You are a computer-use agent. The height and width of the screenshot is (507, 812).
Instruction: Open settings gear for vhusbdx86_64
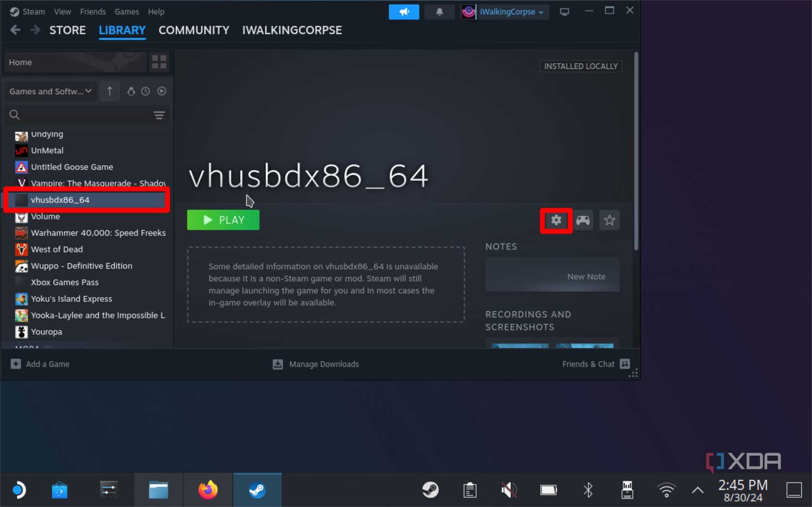point(556,220)
